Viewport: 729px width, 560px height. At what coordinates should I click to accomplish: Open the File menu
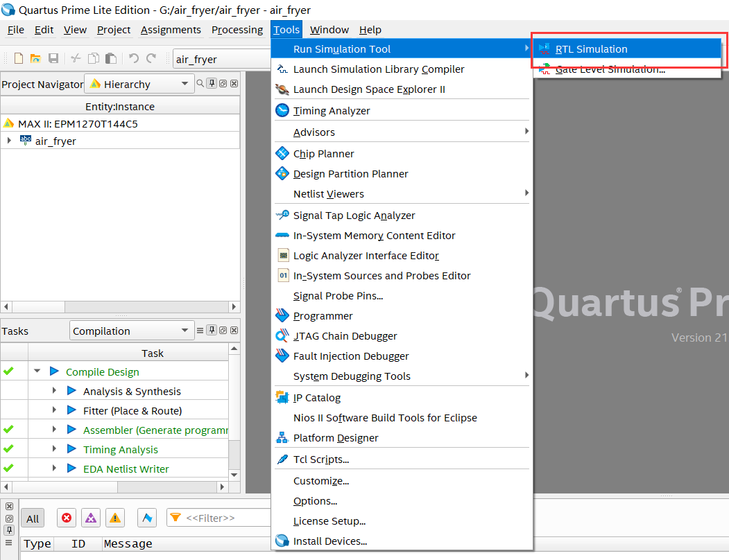click(16, 30)
